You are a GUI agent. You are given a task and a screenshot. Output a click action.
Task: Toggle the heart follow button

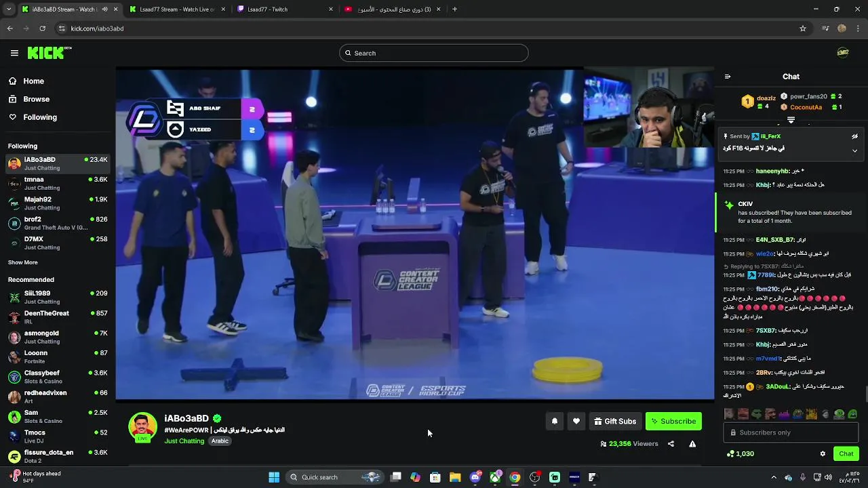tap(576, 421)
